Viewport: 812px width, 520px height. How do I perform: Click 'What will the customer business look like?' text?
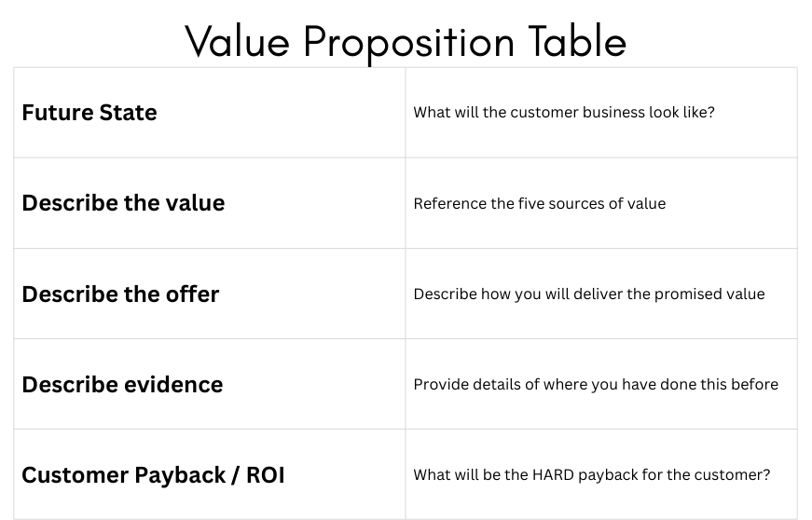click(x=563, y=112)
